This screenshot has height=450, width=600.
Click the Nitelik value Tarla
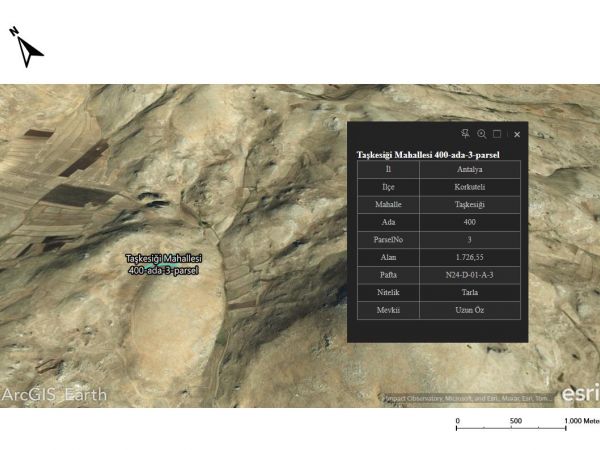click(470, 292)
